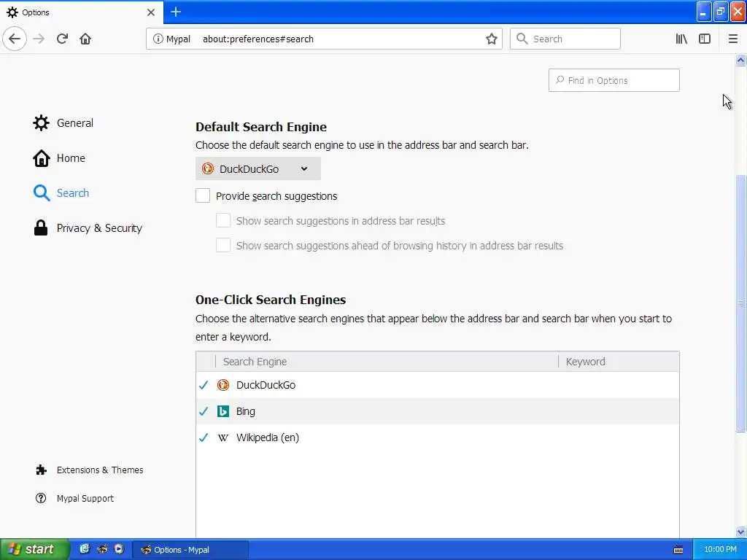Select the Wikipedia (en) row in list
Screen dimensions: 747x560
coord(438,437)
